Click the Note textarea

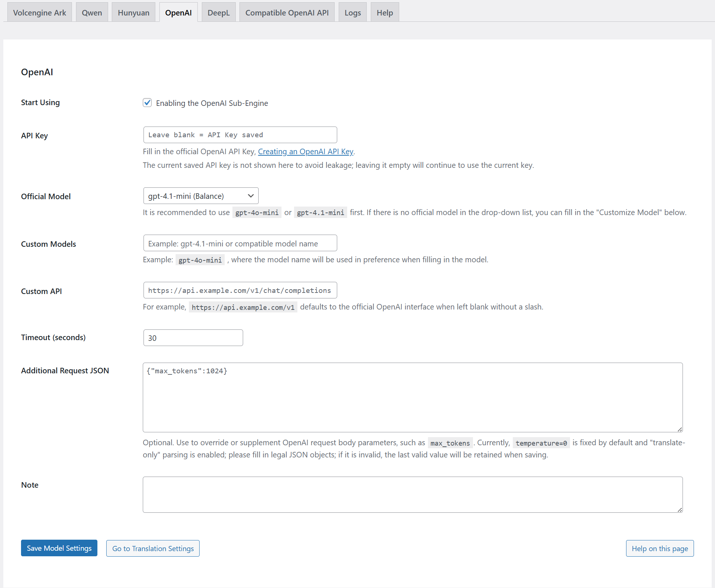(413, 495)
